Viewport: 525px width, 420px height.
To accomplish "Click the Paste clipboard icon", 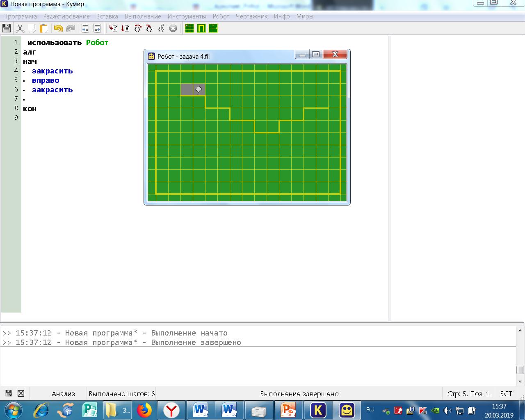I will click(x=43, y=28).
